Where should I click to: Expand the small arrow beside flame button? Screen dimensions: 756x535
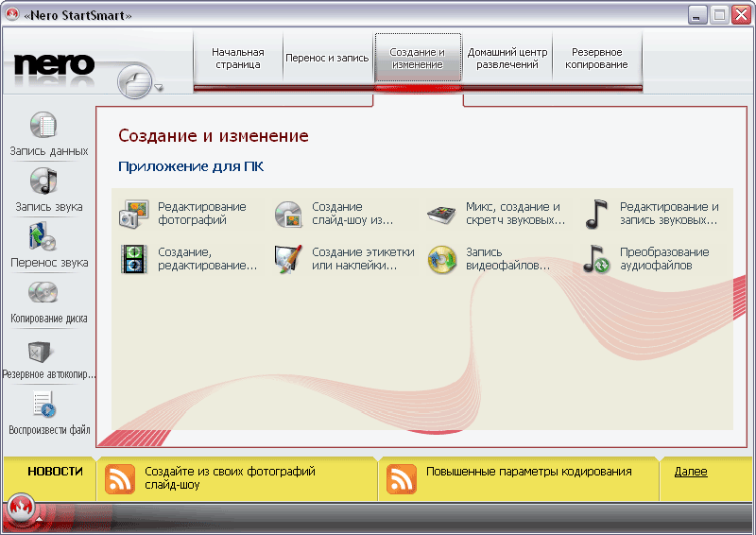(40, 519)
